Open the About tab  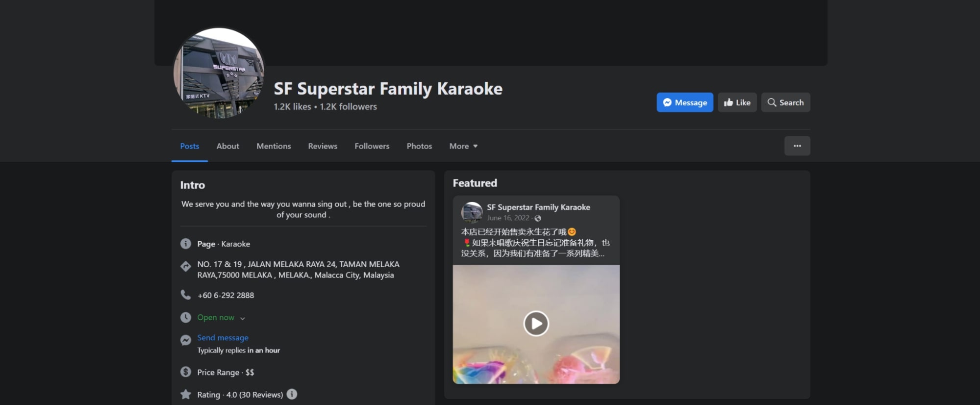pos(228,146)
